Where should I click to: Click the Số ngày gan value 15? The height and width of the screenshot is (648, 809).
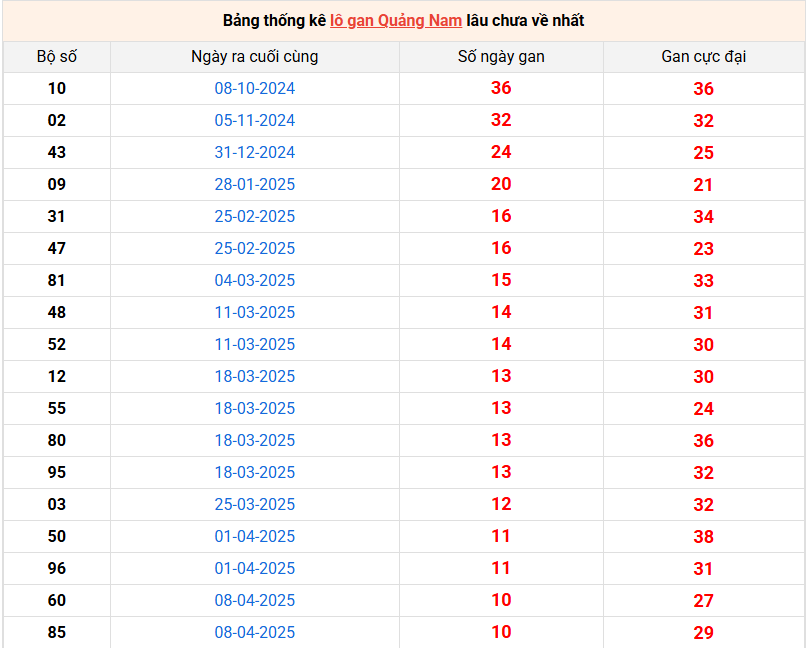coord(501,280)
